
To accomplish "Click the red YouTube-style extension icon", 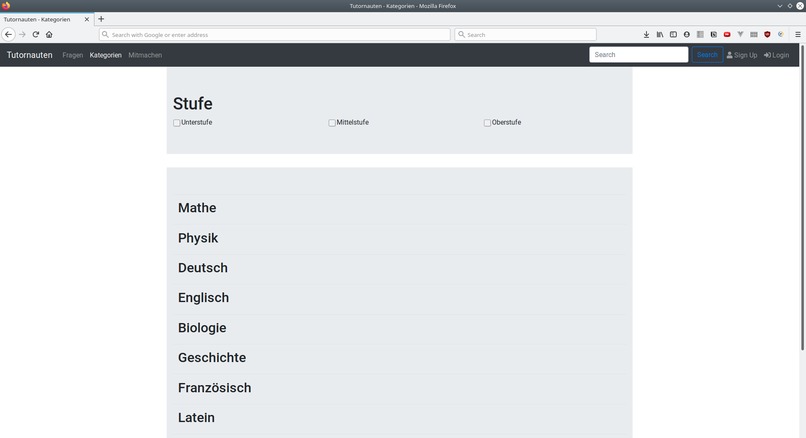I will tap(727, 34).
